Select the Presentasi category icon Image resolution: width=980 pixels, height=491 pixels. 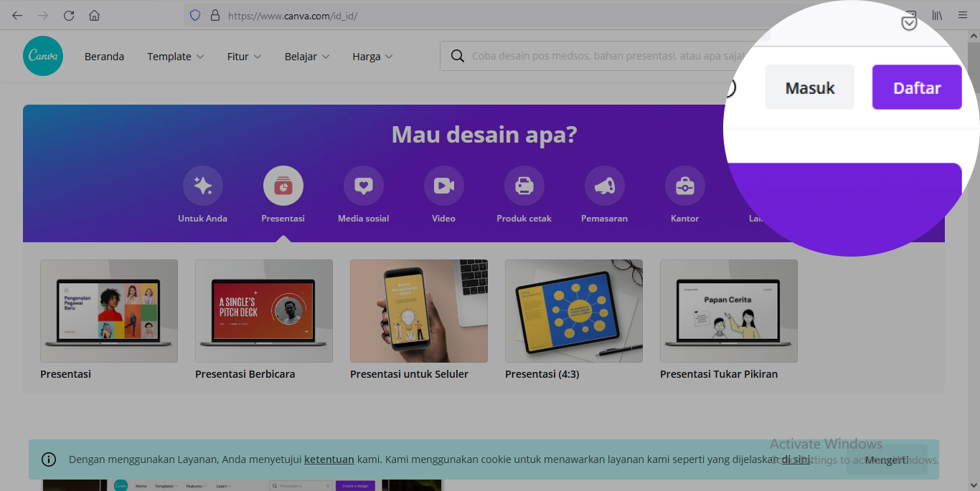coord(283,185)
